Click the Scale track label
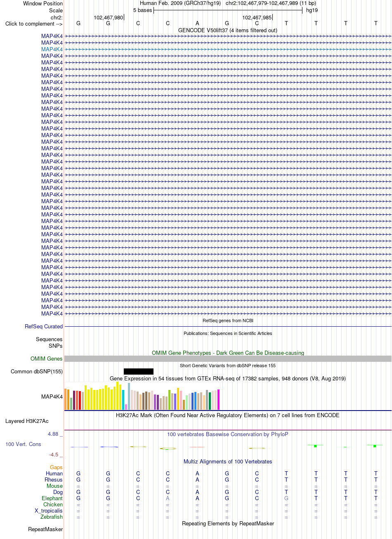392x539 pixels. click(x=56, y=10)
